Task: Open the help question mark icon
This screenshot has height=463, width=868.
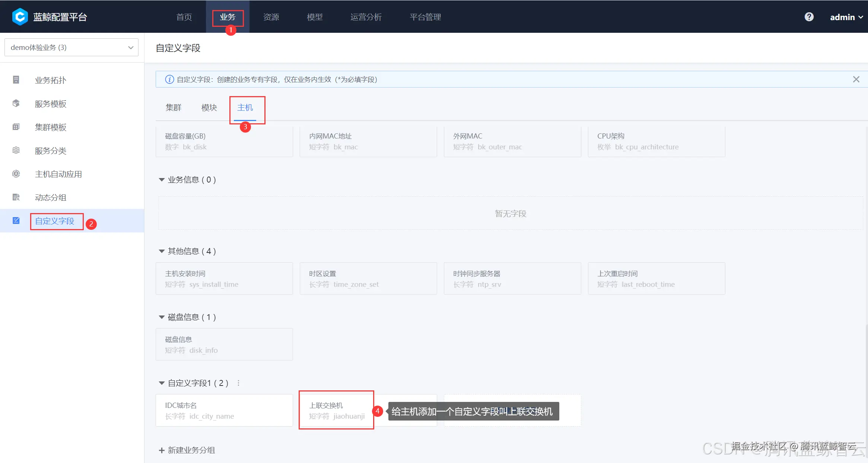Action: 809,17
